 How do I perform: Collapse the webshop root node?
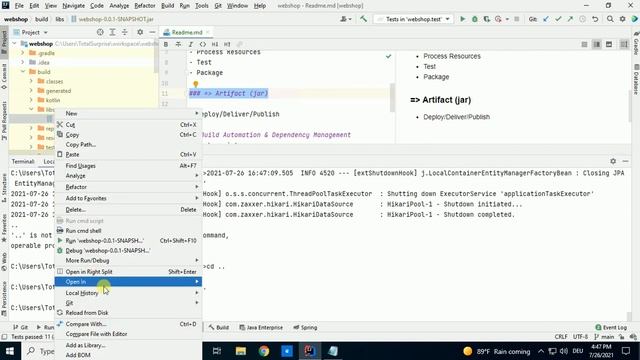click(15, 43)
